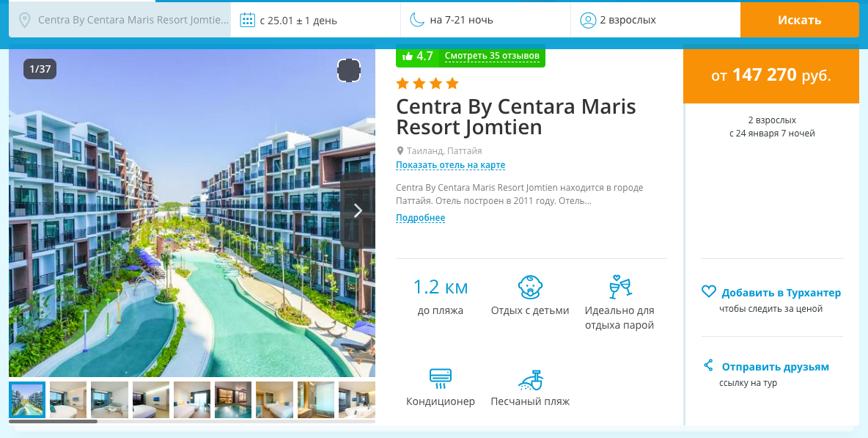Click the person icon for travelers
The width and height of the screenshot is (868, 438).
[x=587, y=21]
